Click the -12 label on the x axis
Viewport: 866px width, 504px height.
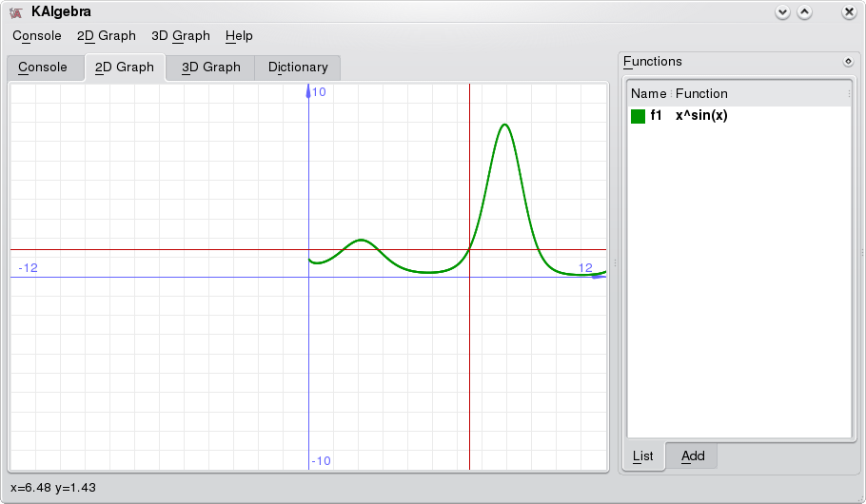[x=29, y=268]
